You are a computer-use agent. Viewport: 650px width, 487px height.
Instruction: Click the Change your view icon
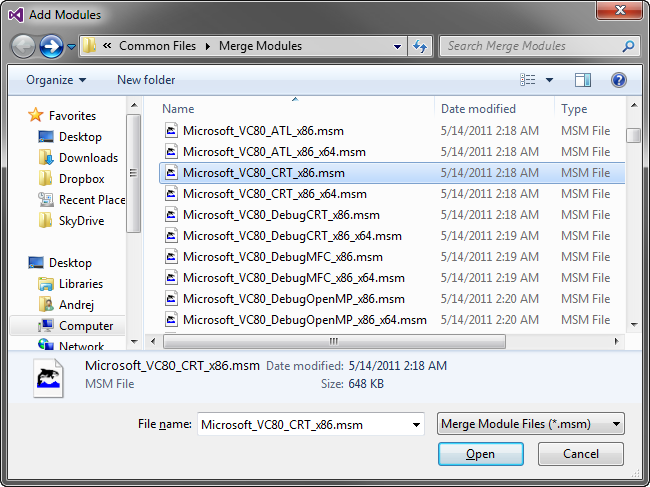click(528, 80)
